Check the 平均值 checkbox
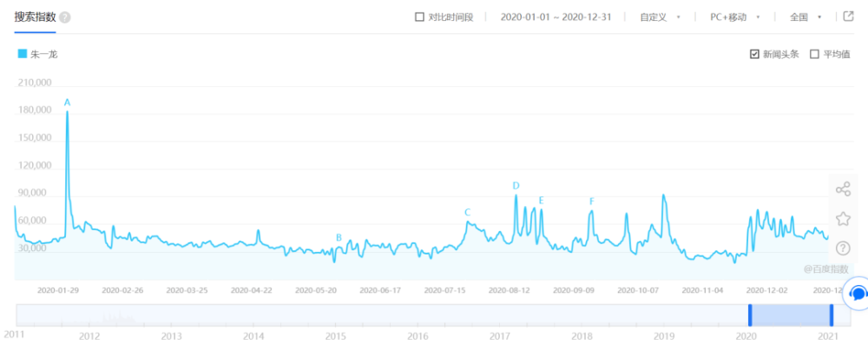The width and height of the screenshot is (868, 351). point(814,54)
